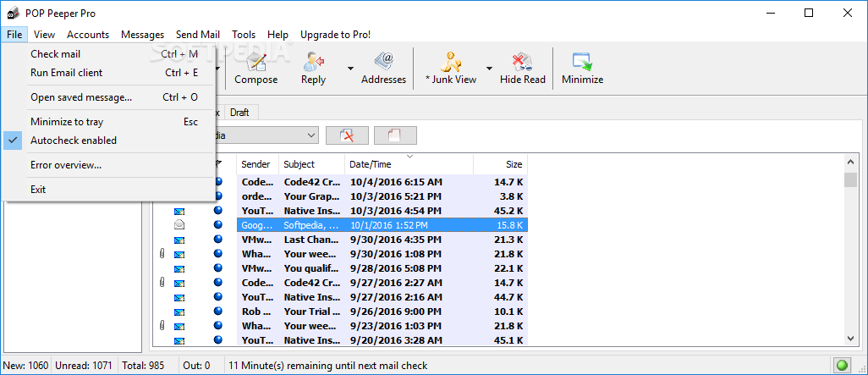
Task: Choose Check mail from File menu
Action: coord(108,54)
